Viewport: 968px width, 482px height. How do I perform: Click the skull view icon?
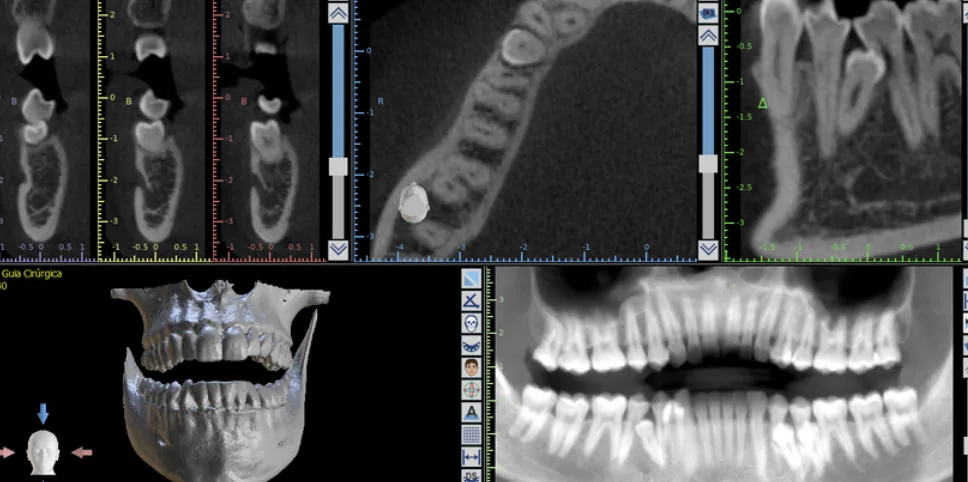point(472,323)
